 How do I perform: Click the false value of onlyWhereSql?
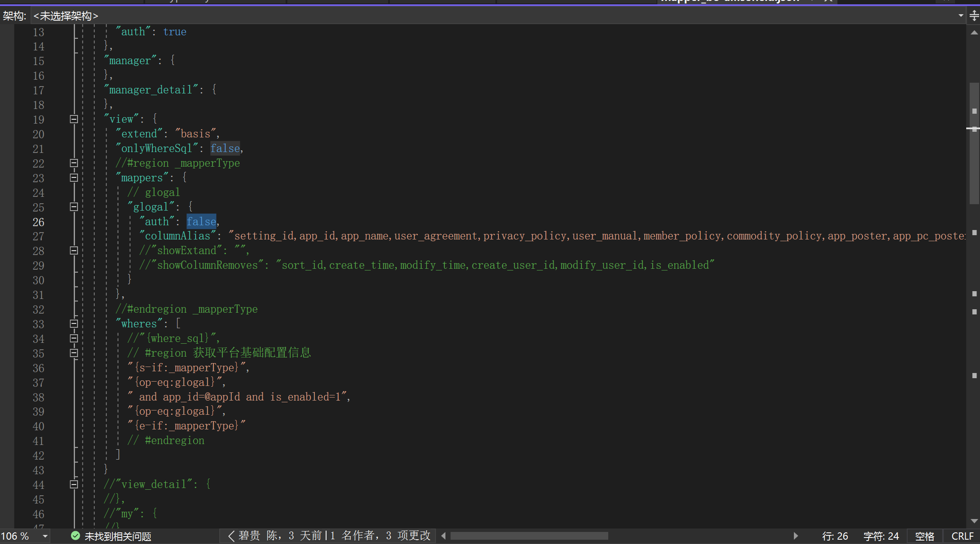[225, 149]
